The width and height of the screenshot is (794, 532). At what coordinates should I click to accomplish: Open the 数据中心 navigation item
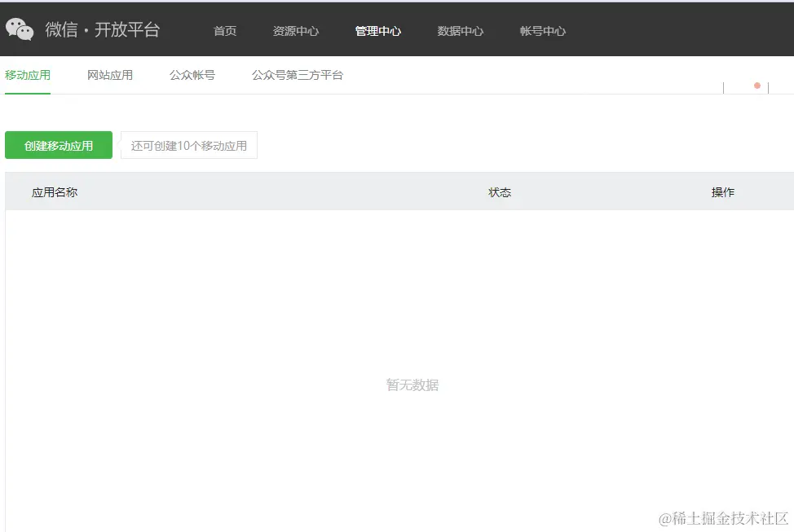[461, 30]
